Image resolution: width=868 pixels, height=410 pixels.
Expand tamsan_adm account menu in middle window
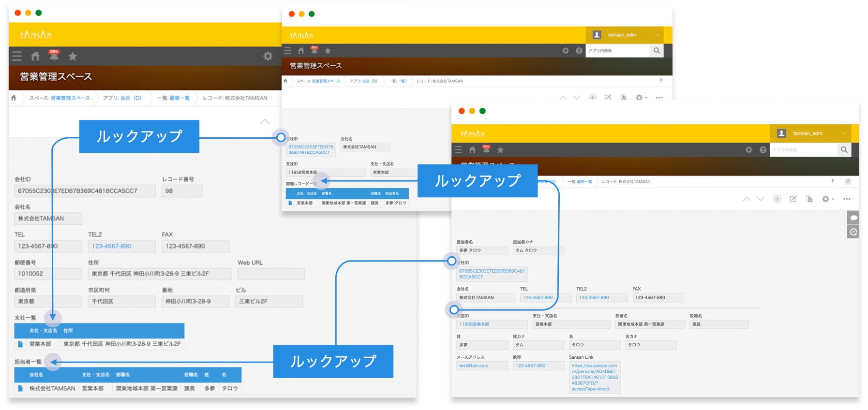coord(657,35)
